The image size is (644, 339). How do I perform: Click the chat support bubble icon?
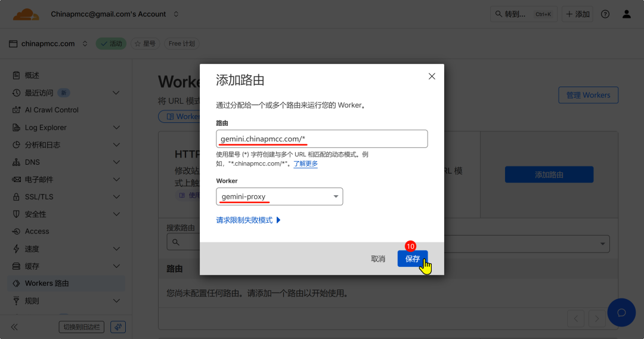[x=621, y=313]
